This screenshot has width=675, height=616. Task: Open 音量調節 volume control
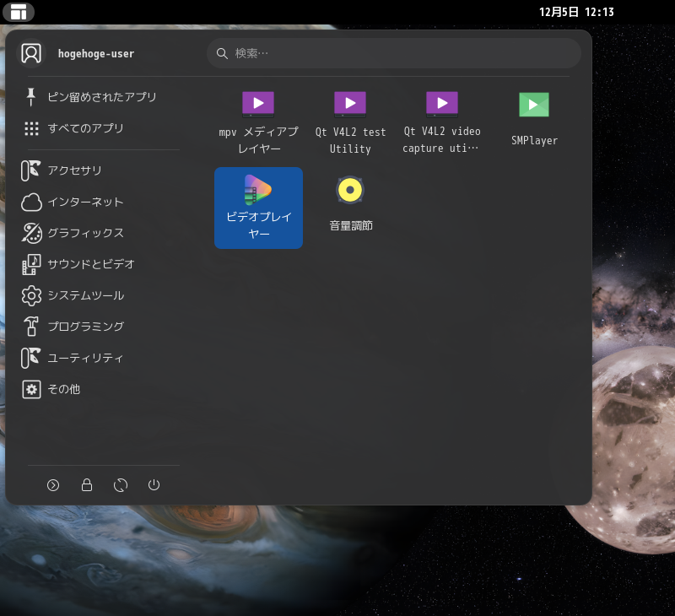click(x=350, y=208)
